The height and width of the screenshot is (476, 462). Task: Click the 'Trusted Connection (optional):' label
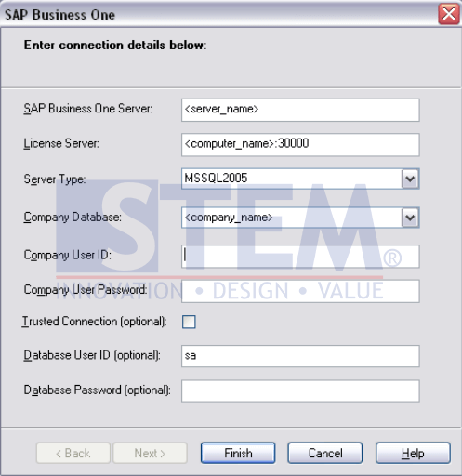pos(95,322)
